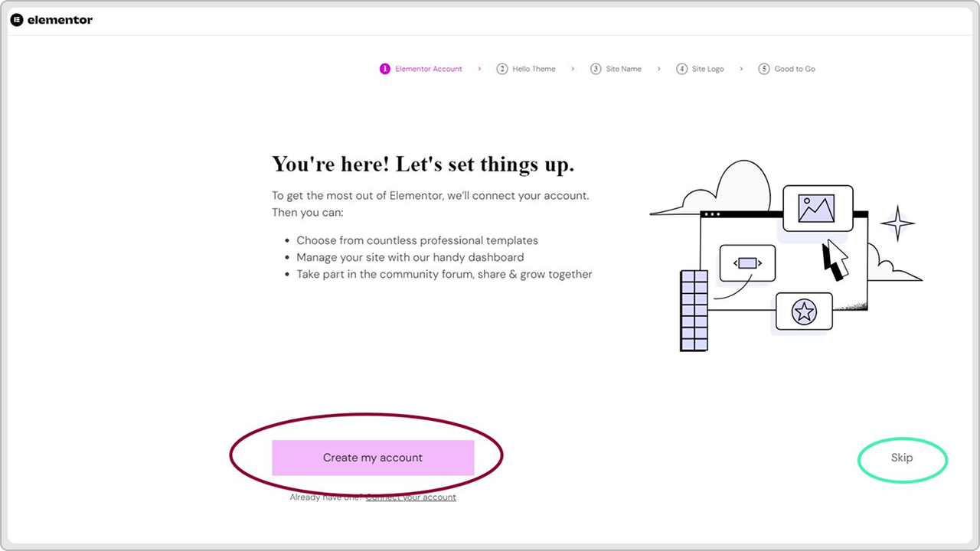Click the Site Name step circle
Screen dimensions: 980x551
[x=596, y=68]
